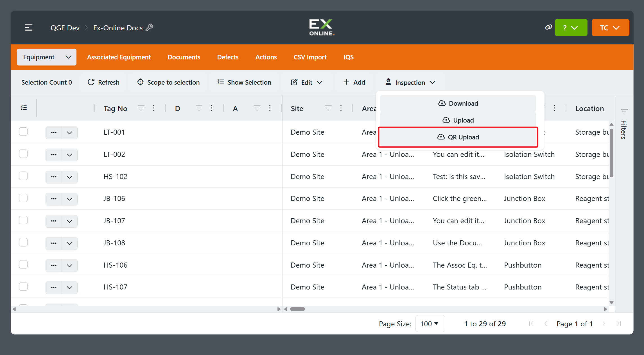Click the QGE Dev breadcrumb link
This screenshot has height=355, width=644.
65,28
